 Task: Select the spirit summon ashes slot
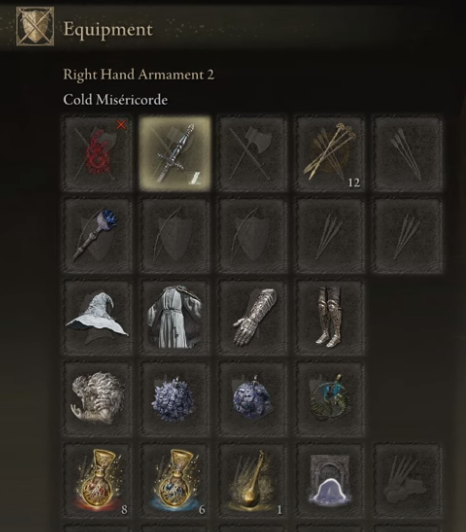click(x=330, y=481)
